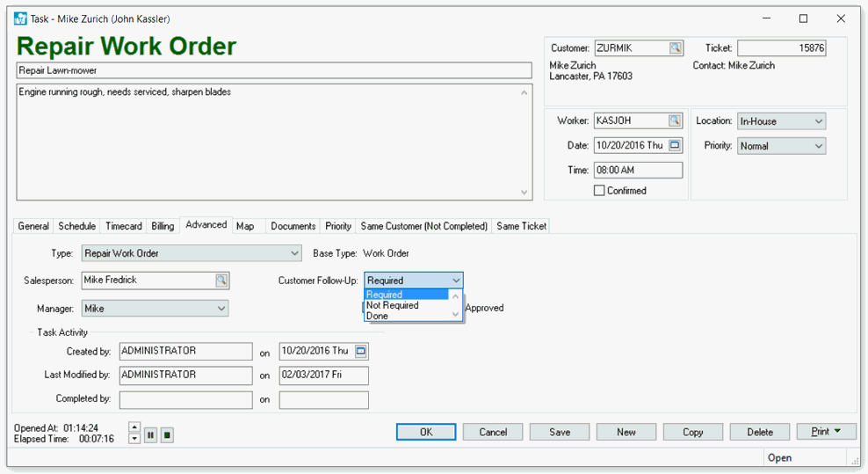This screenshot has width=868, height=474.
Task: Toggle the Confirmed checkbox
Action: point(599,191)
